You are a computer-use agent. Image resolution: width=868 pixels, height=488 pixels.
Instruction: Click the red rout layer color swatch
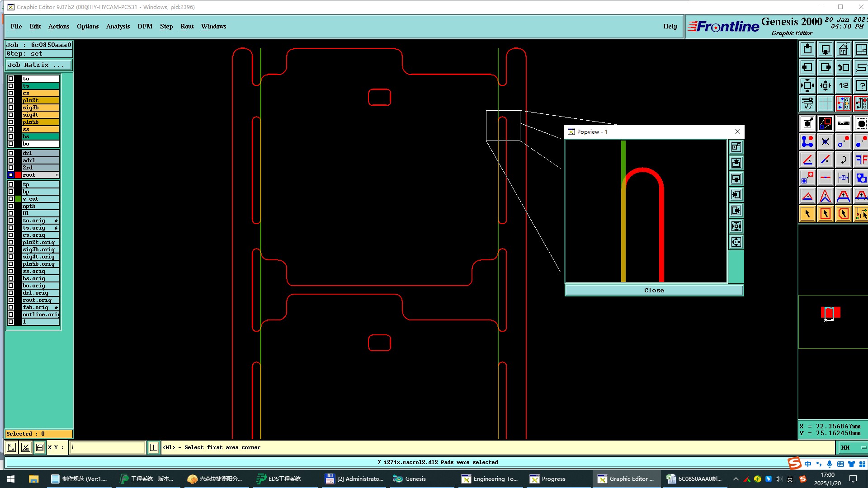(x=18, y=175)
